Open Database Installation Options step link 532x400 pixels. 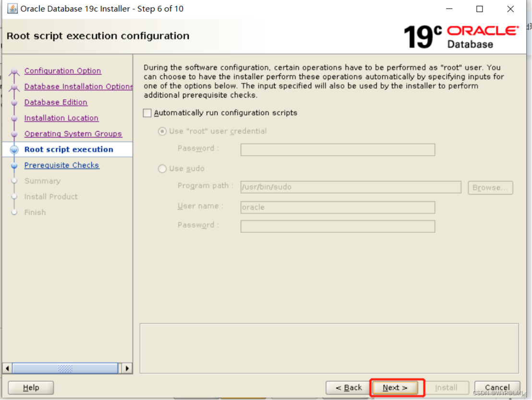pyautogui.click(x=78, y=86)
